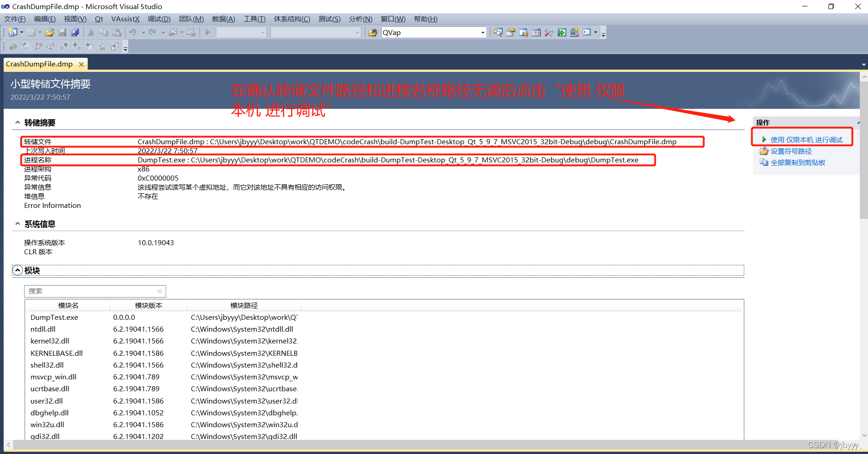Open the 帮助(H) menu

pos(426,19)
